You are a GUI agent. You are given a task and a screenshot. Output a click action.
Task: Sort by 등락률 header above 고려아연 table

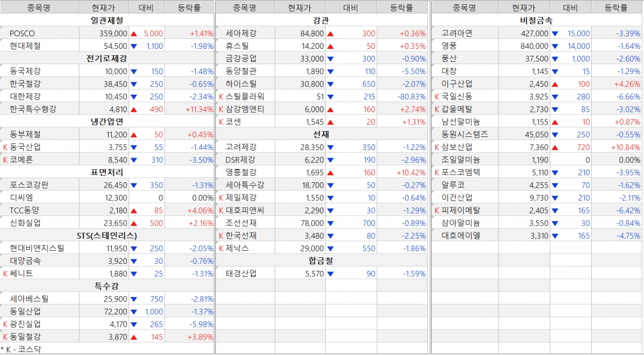pyautogui.click(x=617, y=8)
